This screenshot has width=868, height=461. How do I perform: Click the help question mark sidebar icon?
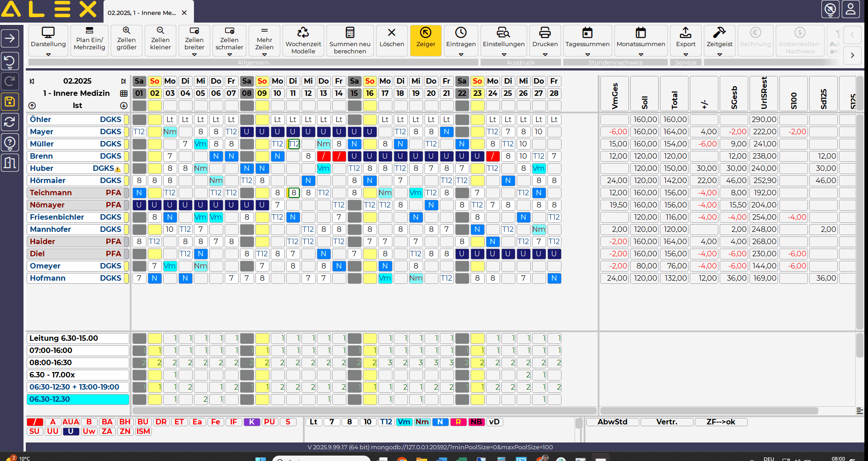[10, 142]
